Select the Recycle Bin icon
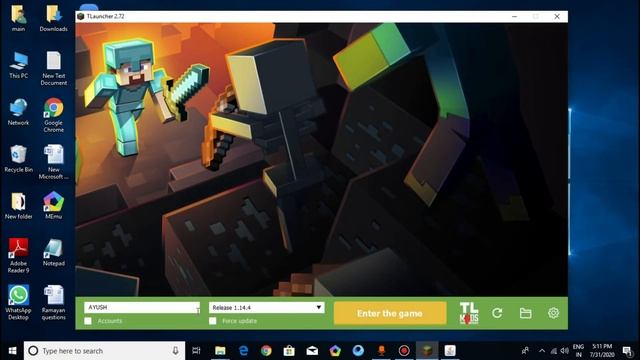The height and width of the screenshot is (360, 640). (18, 159)
